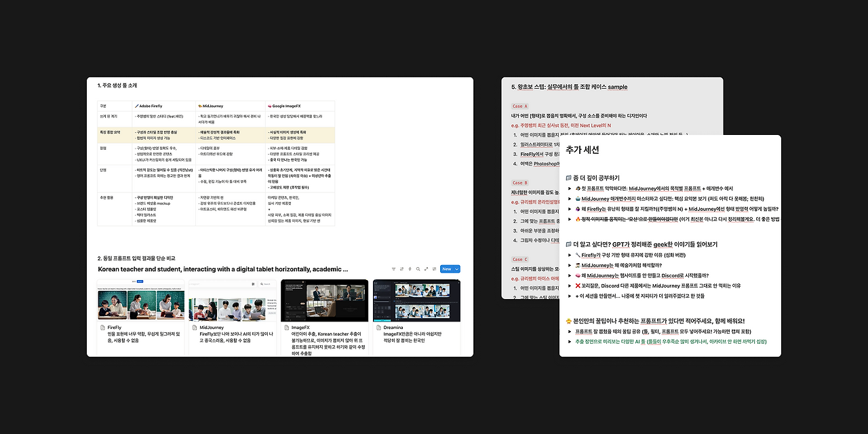The width and height of the screenshot is (868, 434).
Task: Expand 'MidJourney는 왜 예술가처럼 해석할까' toggle
Action: tap(569, 265)
